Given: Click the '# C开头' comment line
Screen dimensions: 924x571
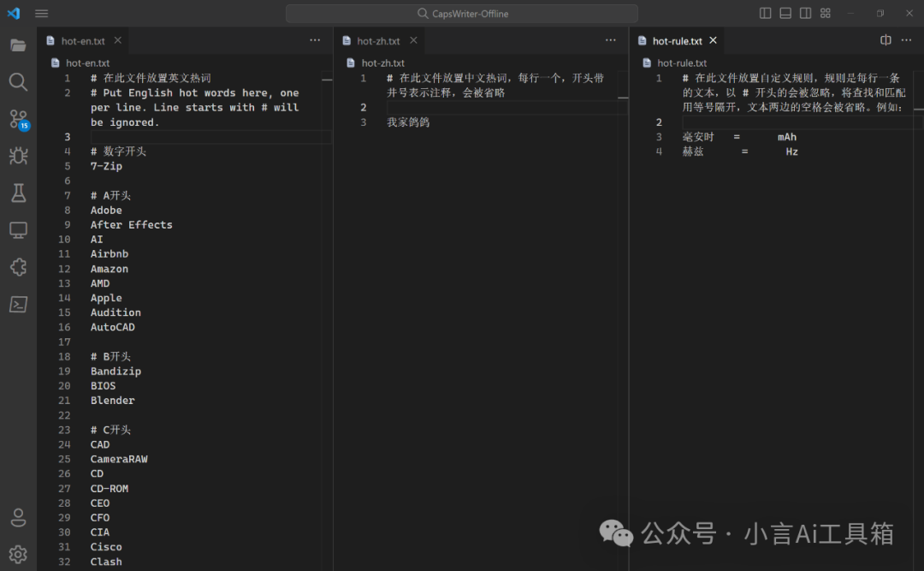Looking at the screenshot, I should [x=110, y=430].
